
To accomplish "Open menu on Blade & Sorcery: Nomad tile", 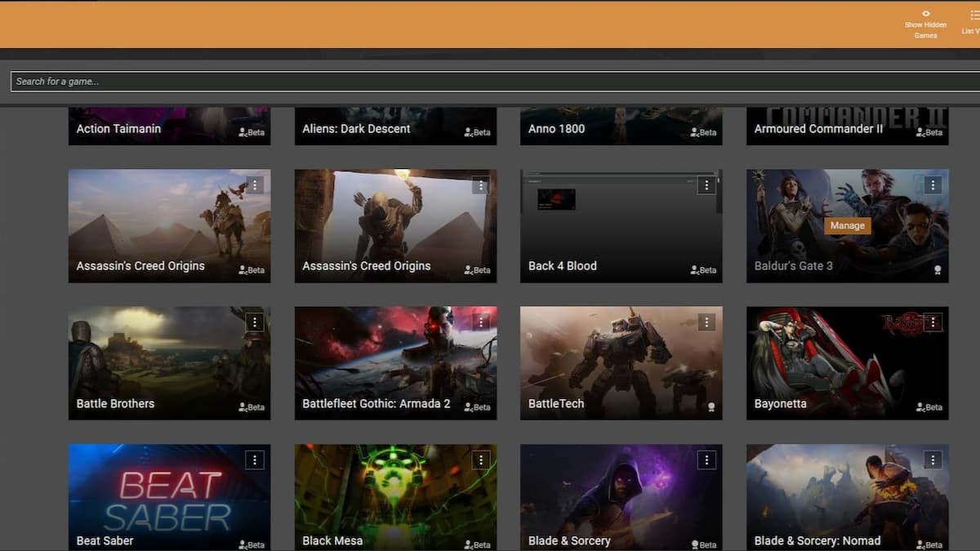I will (x=933, y=460).
